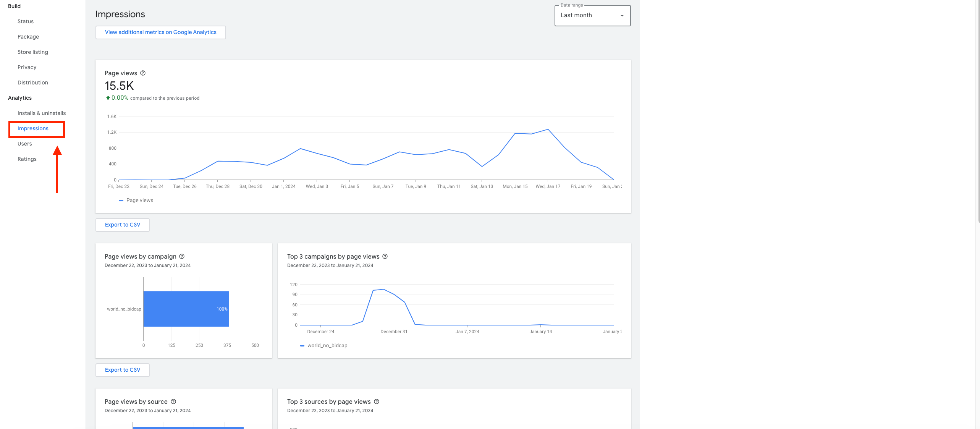This screenshot has height=429, width=980.
Task: Export page views chart to CSV
Action: [x=122, y=225]
